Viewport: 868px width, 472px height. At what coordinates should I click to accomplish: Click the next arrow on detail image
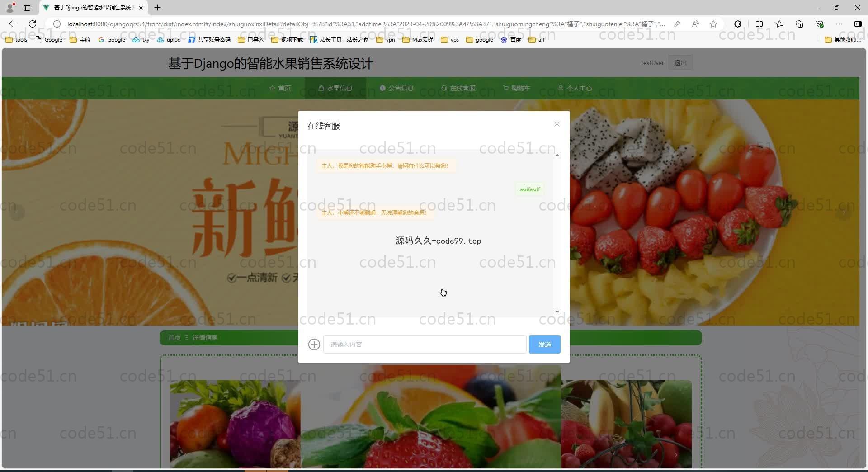coord(676,455)
